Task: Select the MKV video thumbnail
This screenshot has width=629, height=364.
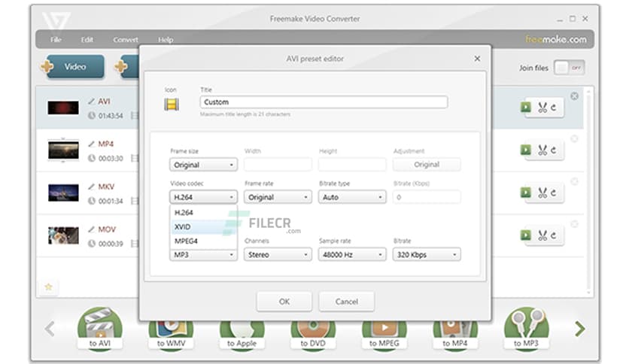Action: pos(63,193)
